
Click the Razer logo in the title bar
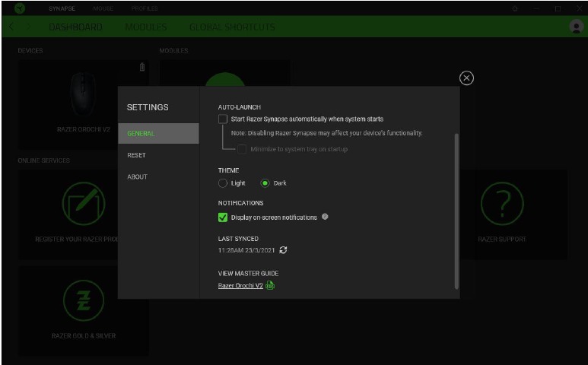pyautogui.click(x=20, y=8)
